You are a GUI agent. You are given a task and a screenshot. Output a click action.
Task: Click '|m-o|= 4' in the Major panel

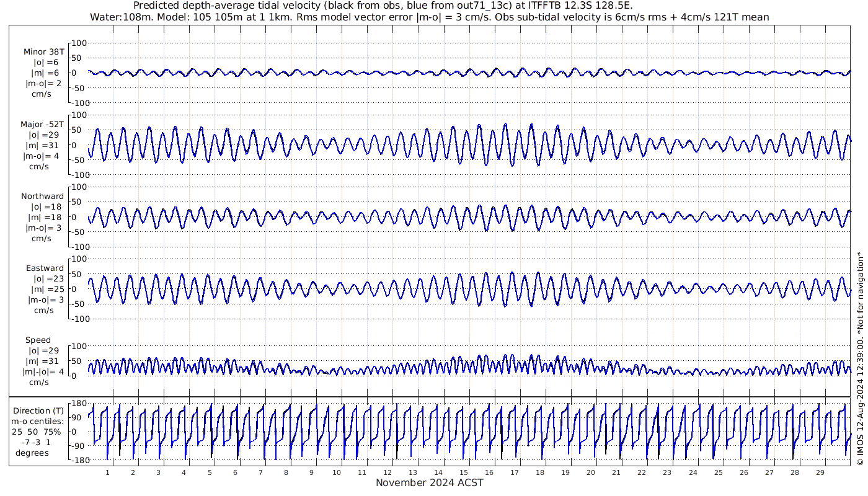point(42,156)
